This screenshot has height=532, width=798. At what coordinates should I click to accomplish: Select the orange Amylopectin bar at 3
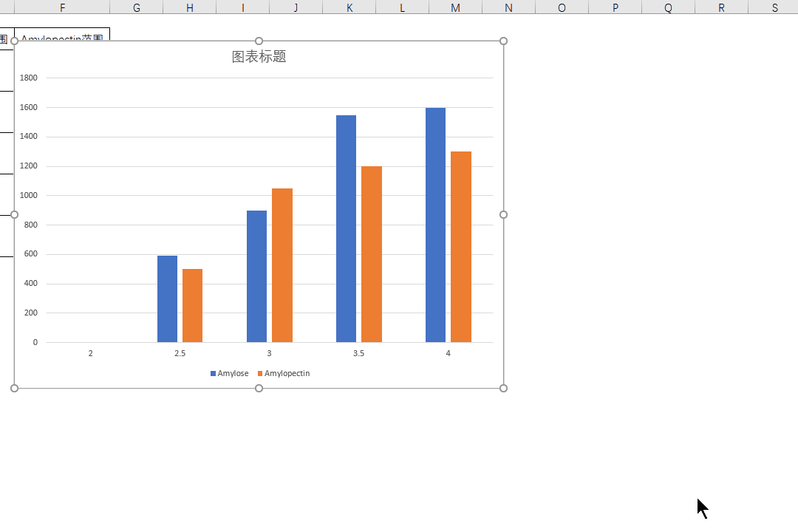[x=282, y=265]
